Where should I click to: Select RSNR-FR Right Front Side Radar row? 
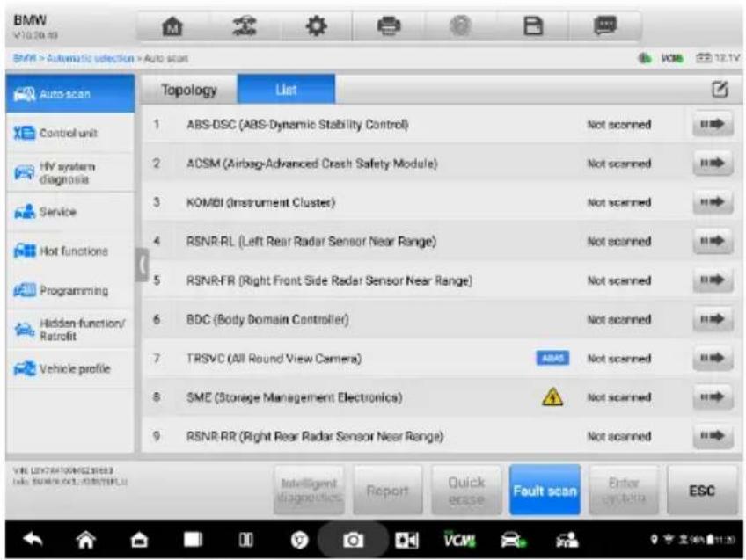tap(442, 280)
